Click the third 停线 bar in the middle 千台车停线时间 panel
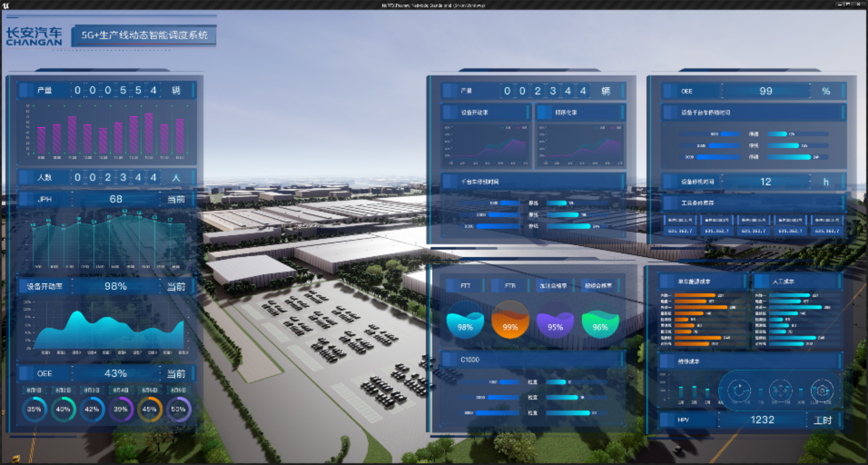The height and width of the screenshot is (465, 868). [x=569, y=226]
